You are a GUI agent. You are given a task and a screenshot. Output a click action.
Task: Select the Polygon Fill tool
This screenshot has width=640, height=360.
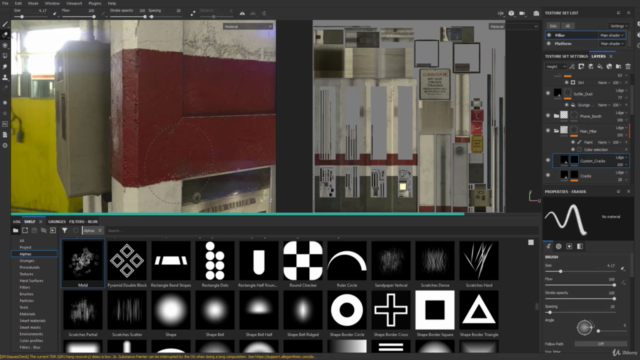click(5, 56)
